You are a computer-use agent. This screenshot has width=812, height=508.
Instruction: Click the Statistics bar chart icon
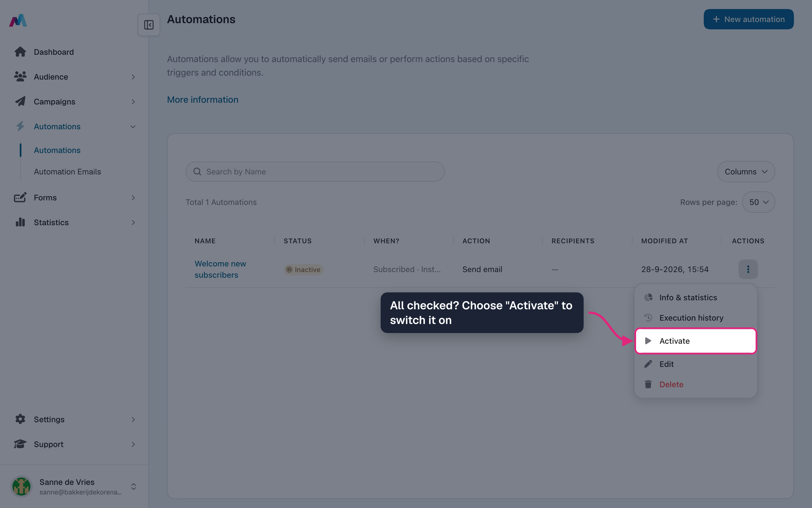point(20,222)
